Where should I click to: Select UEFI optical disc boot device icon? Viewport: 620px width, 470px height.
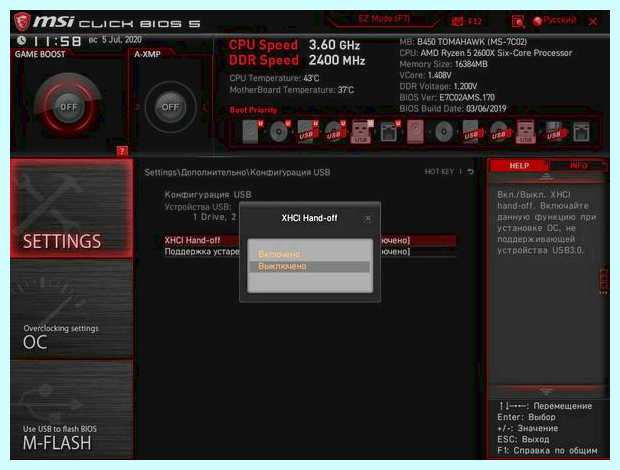(x=280, y=132)
